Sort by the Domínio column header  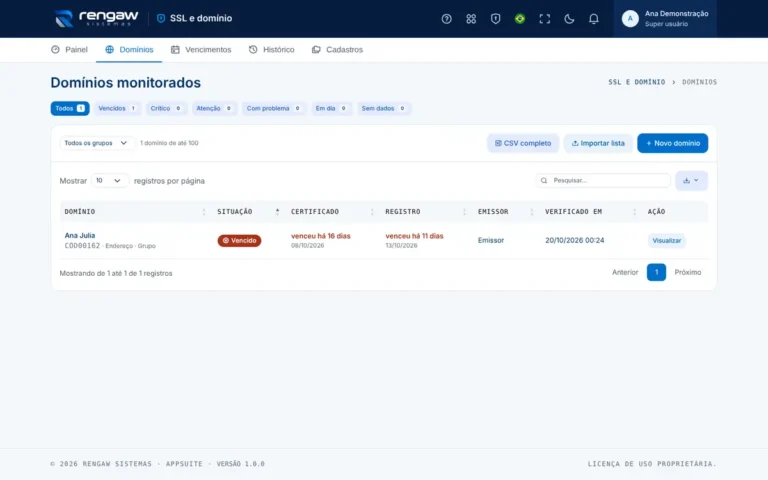[135, 212]
